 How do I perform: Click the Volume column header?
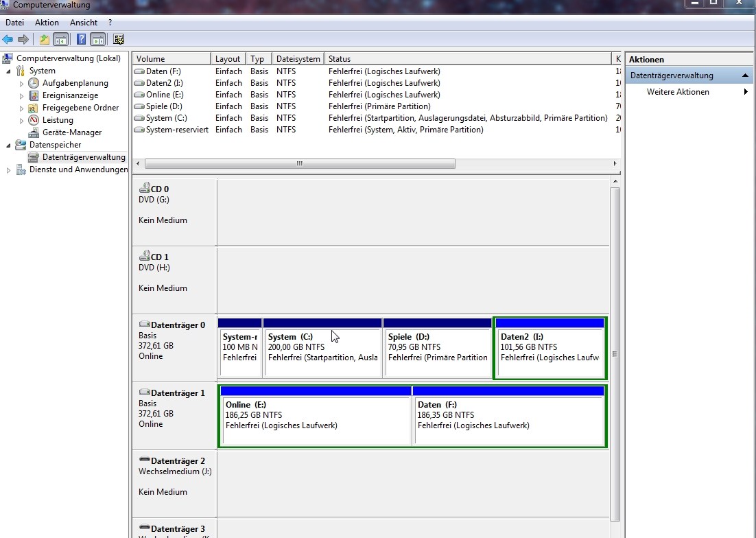tap(170, 59)
